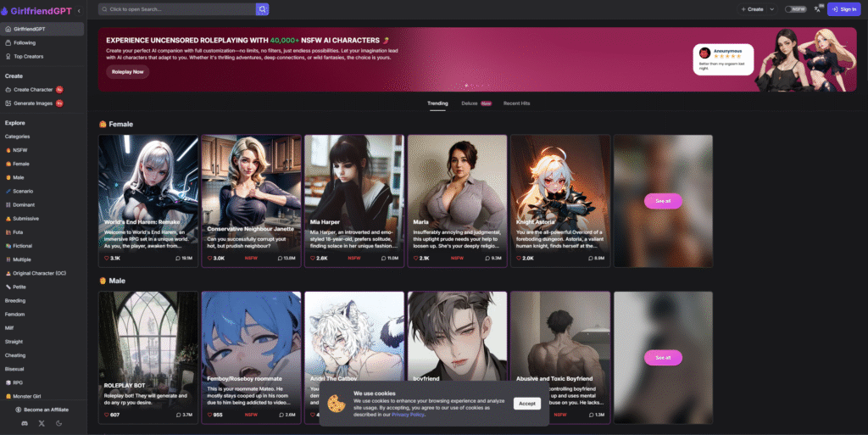Open the Create button in top bar
The height and width of the screenshot is (435, 868).
753,8
